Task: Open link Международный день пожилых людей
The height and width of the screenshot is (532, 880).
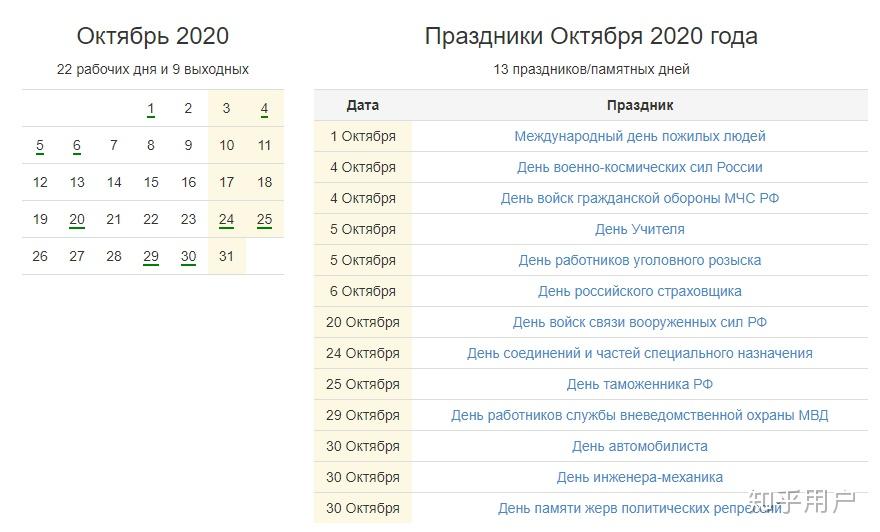Action: click(x=639, y=136)
